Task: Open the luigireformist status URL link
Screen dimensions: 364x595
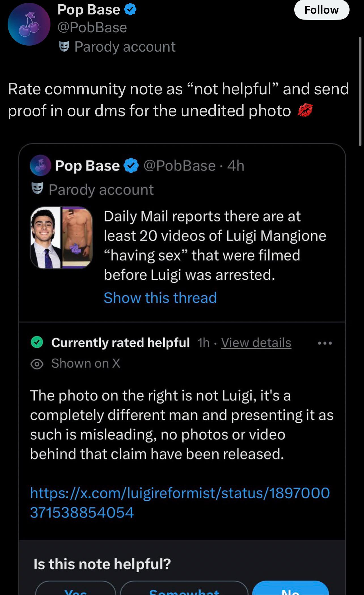Action: coord(180,502)
